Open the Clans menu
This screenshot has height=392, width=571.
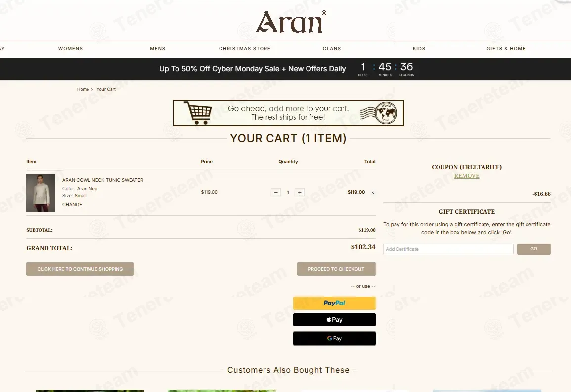[x=332, y=49]
